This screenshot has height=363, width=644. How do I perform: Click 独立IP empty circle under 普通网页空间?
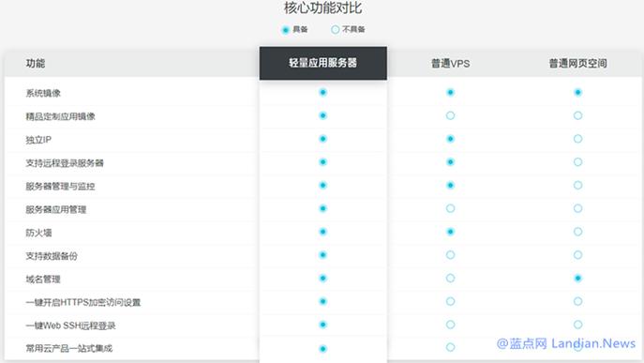[x=577, y=139]
